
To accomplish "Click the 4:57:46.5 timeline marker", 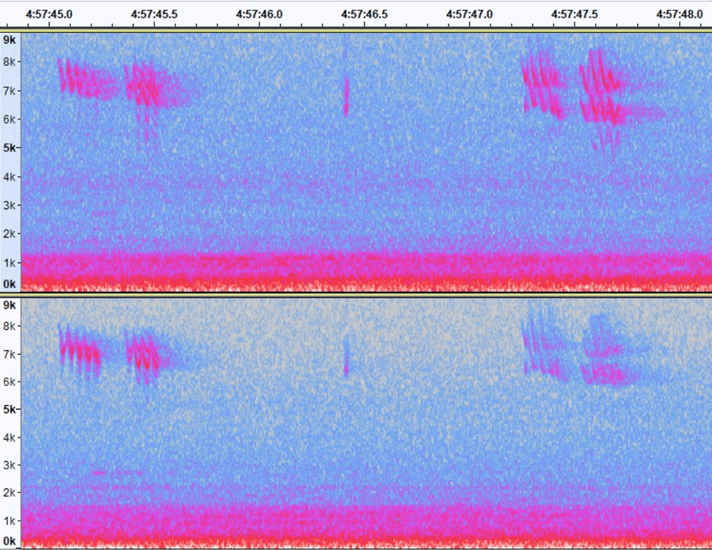I will 365,15.
